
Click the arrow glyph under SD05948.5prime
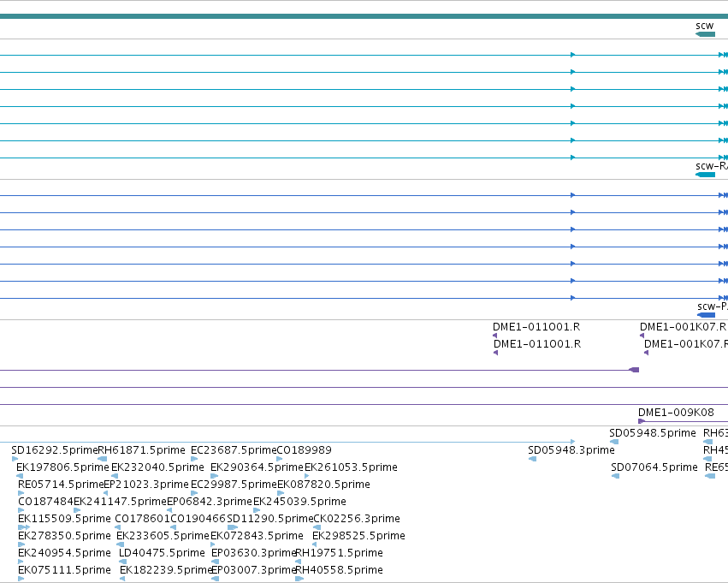613,442
